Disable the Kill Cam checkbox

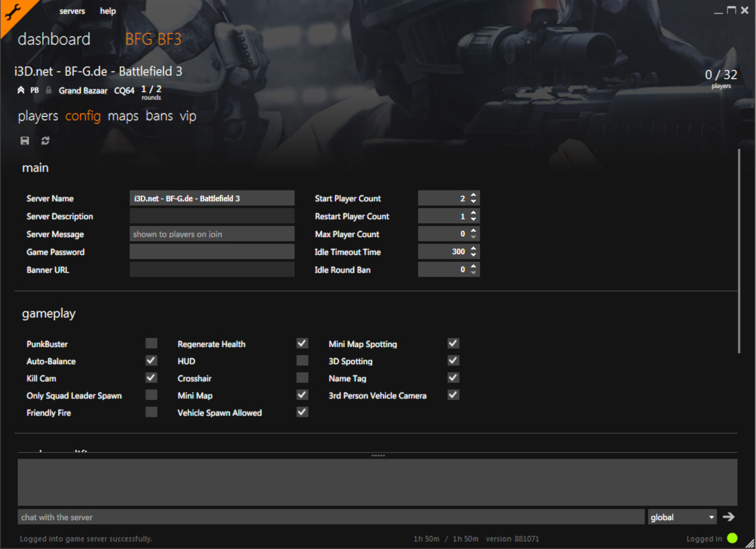pos(151,378)
